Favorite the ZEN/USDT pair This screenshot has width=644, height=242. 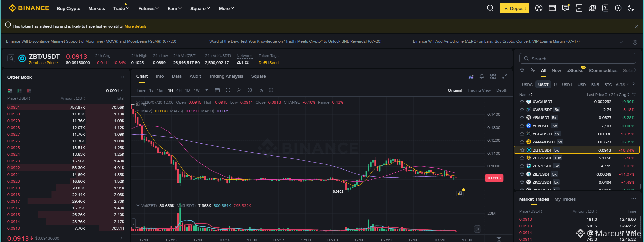click(x=522, y=166)
